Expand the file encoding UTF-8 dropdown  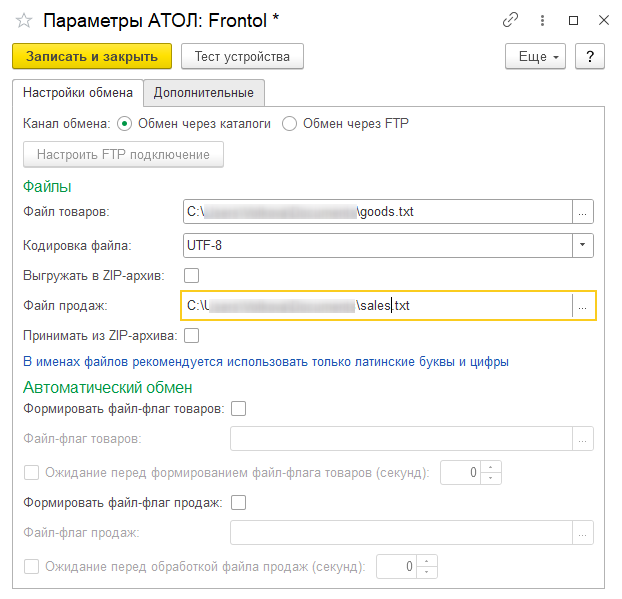[583, 244]
